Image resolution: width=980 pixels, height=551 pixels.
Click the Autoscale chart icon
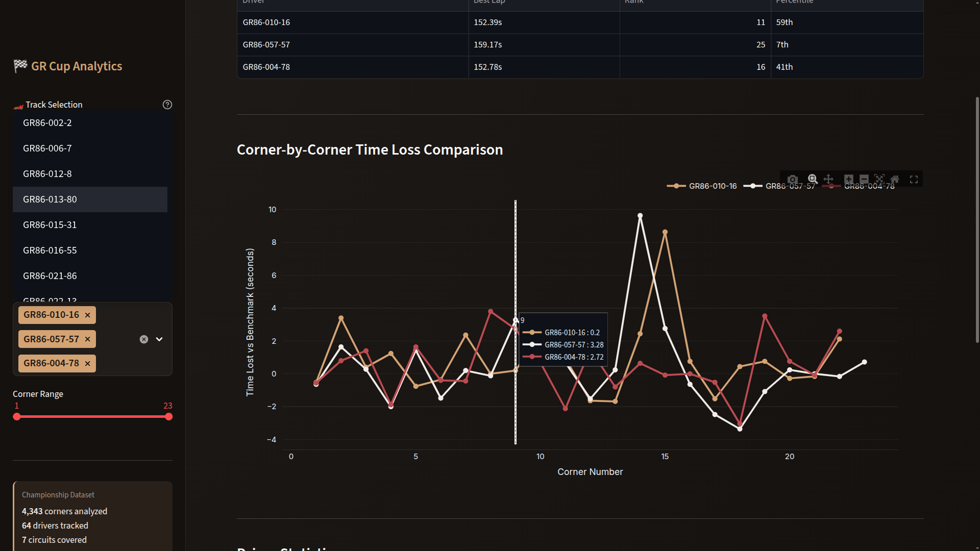pos(879,180)
